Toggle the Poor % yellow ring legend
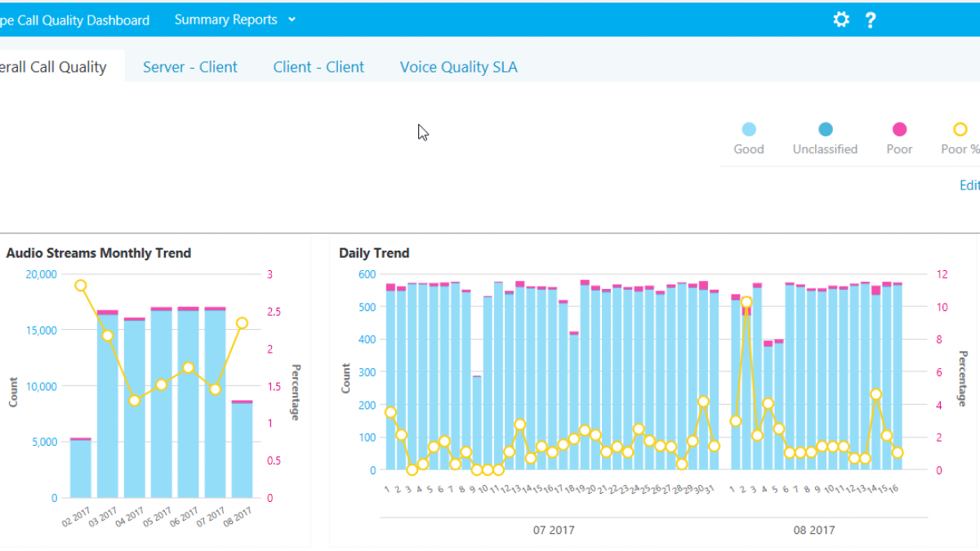The width and height of the screenshot is (980, 551). 960,129
